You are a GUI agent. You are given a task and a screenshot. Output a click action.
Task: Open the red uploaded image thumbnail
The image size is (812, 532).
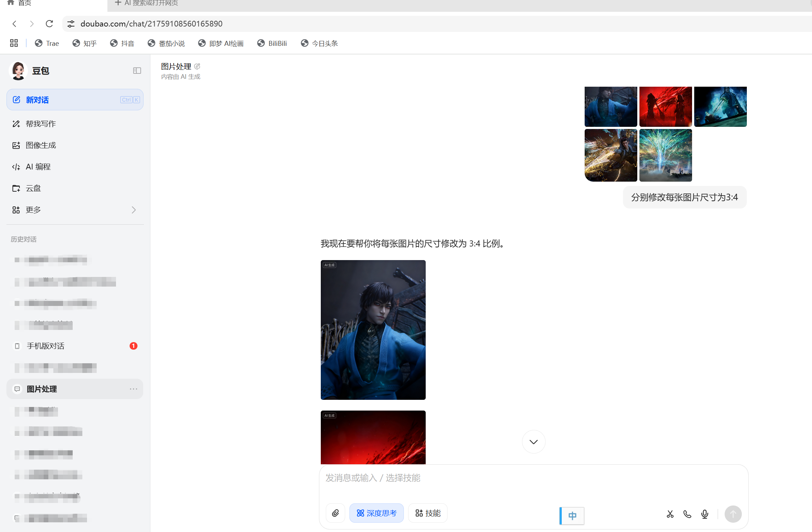(x=665, y=106)
